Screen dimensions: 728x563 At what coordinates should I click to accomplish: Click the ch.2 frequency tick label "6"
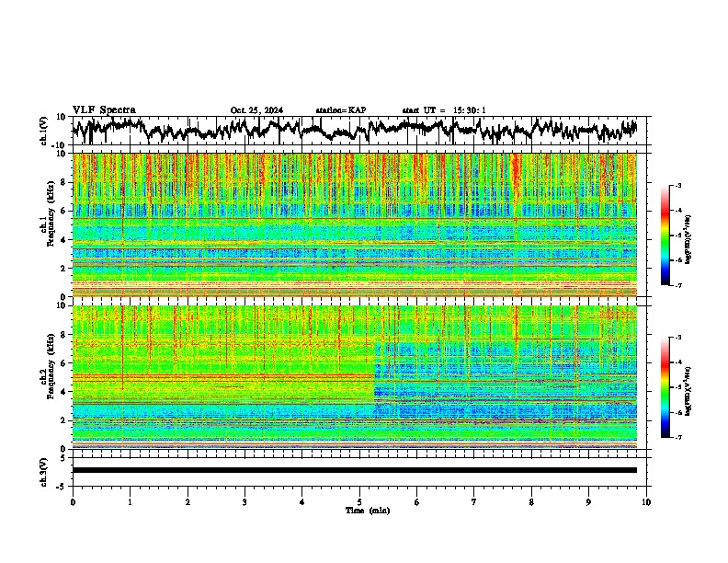[64, 363]
